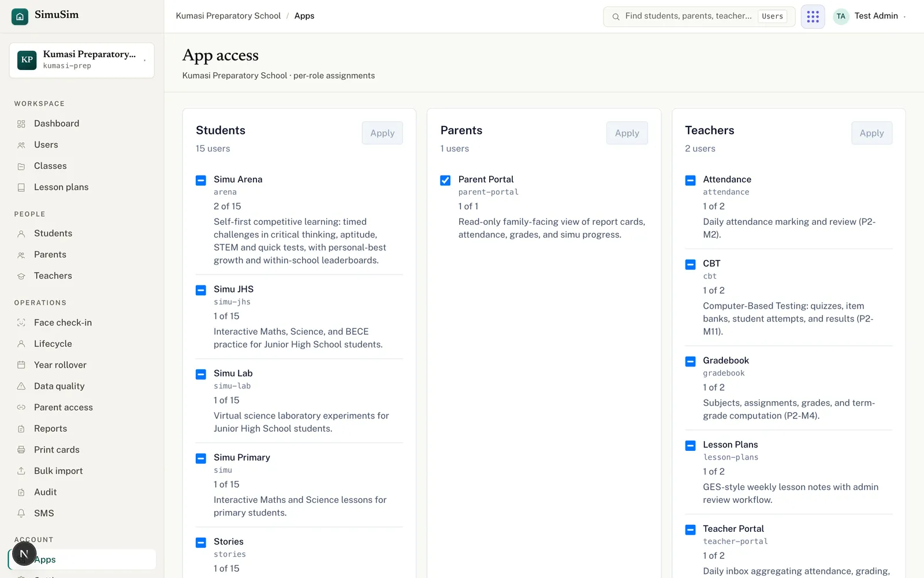Open Lesson plans menu item

[x=82, y=187]
